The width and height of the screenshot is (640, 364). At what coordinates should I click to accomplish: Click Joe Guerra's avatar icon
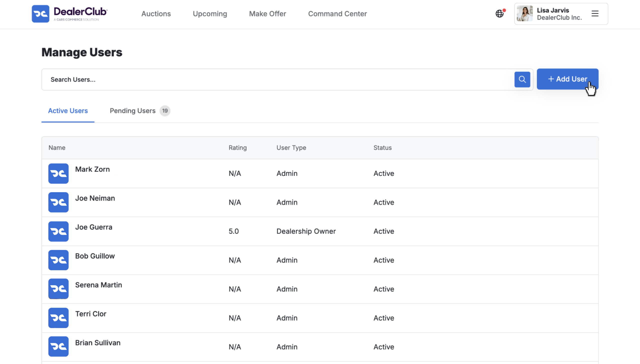[x=58, y=231]
